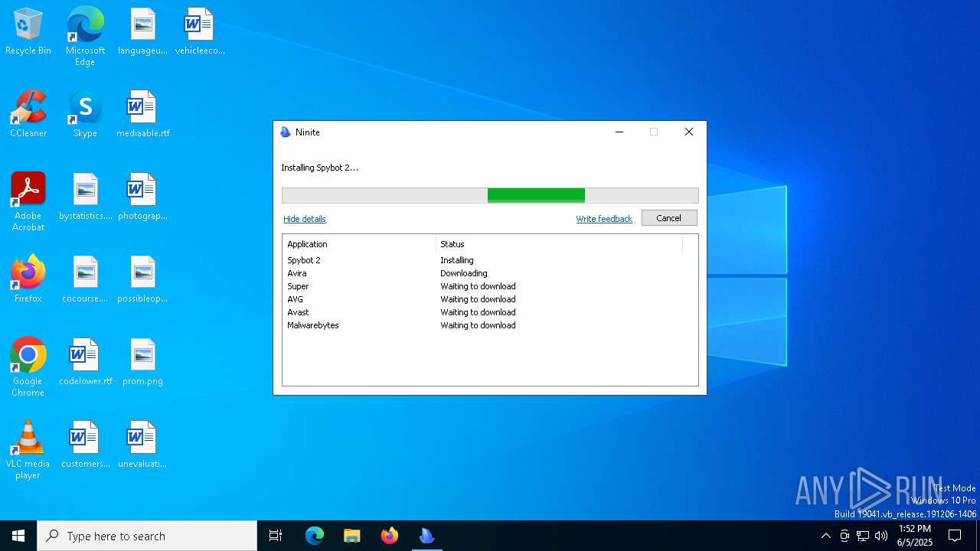Open Task View on the taskbar
Viewport: 980px width, 551px height.
tap(276, 536)
